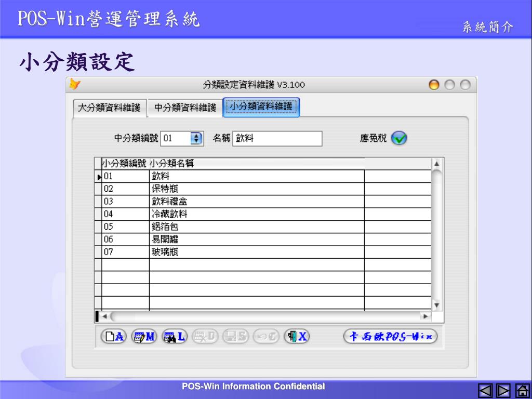
Task: Click the 卡西歐POS-Win logo button
Action: 391,337
